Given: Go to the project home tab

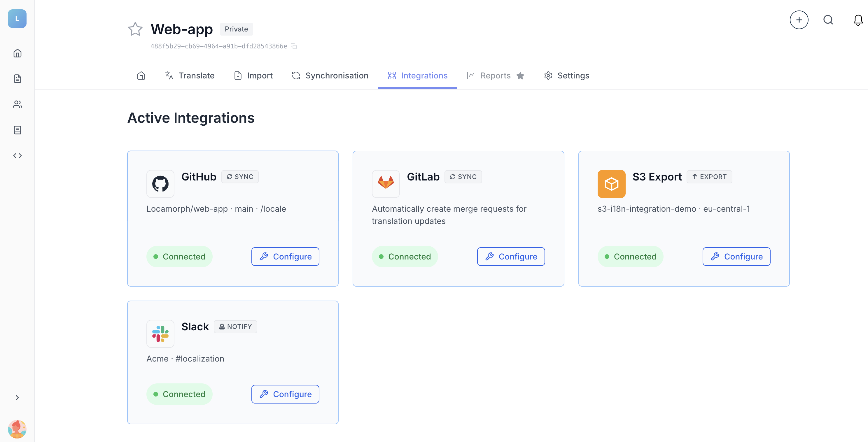Looking at the screenshot, I should [141, 76].
